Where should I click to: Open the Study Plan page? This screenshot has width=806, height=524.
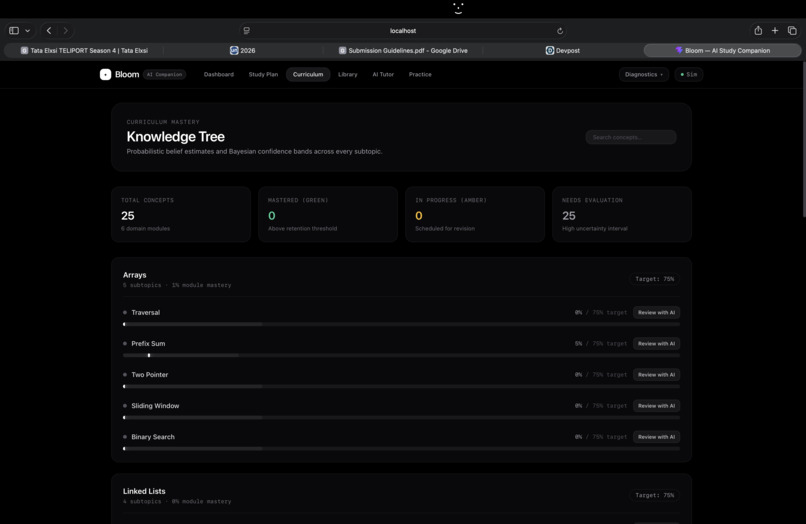(263, 75)
